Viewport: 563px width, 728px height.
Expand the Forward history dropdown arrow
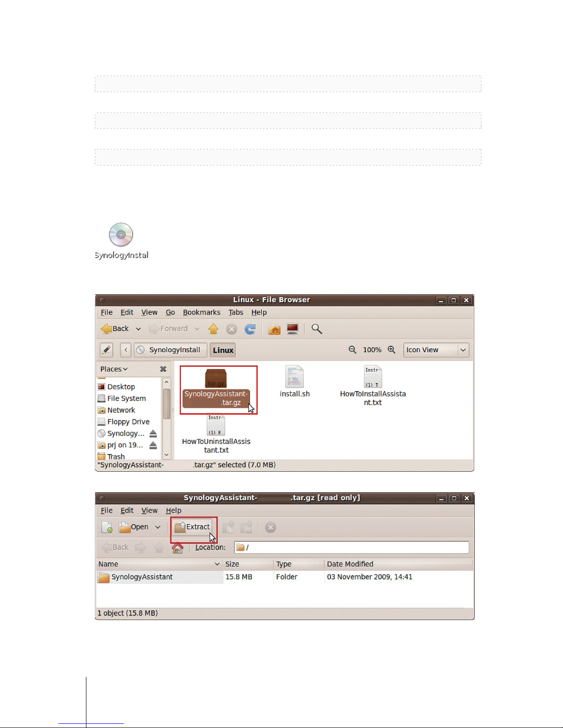point(197,329)
